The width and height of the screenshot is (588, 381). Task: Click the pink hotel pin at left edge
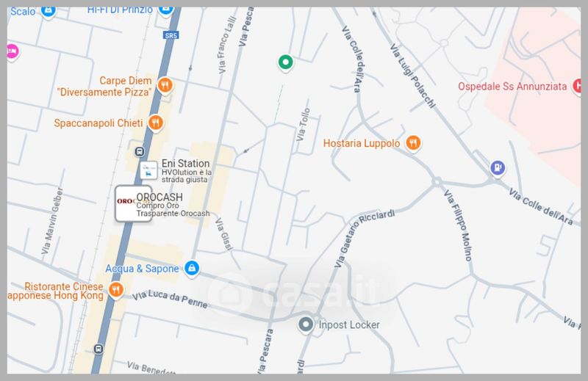(12, 51)
